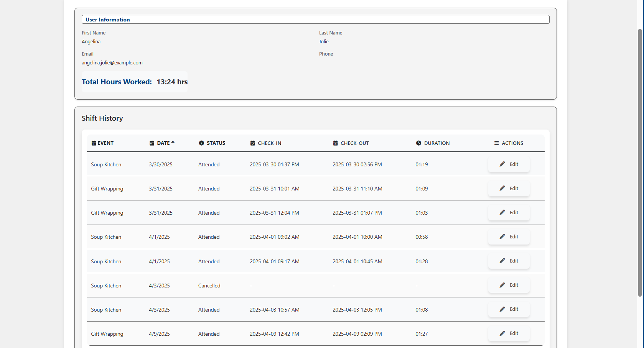Click the info icon next to STATUS

[x=202, y=143]
